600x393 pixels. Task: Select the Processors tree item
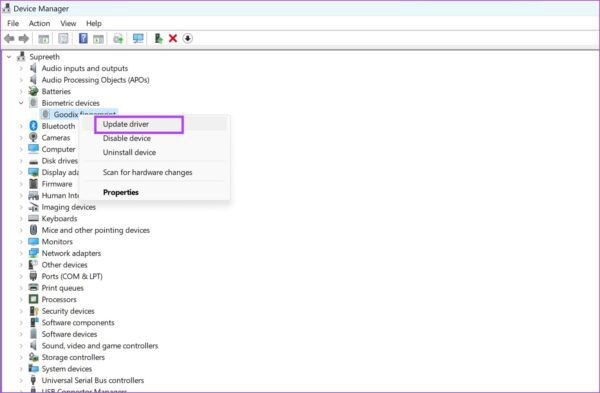pos(59,300)
